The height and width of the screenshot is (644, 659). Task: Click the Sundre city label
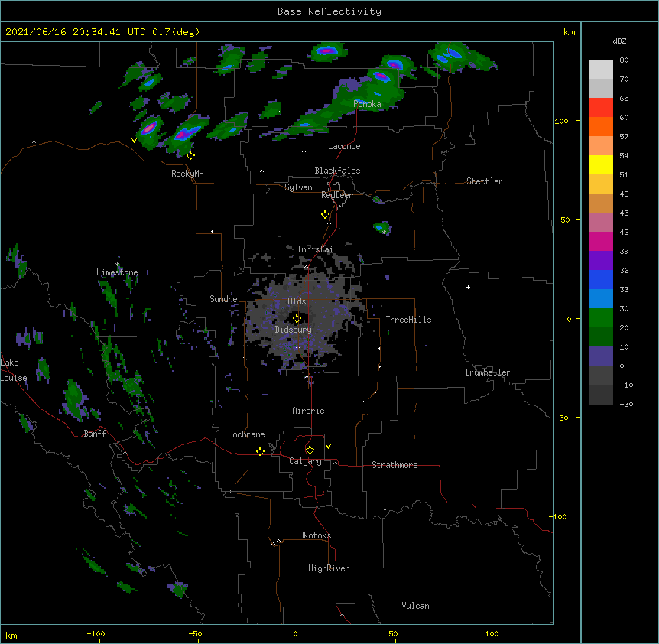pyautogui.click(x=223, y=299)
